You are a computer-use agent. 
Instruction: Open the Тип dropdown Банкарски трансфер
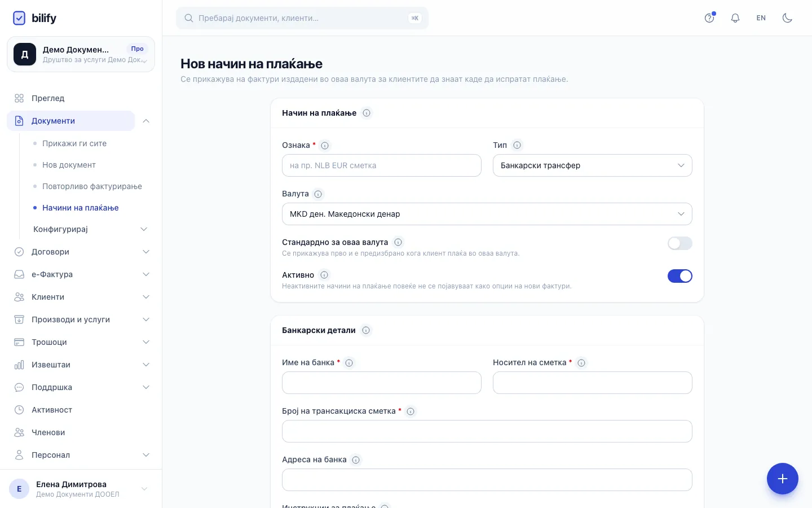pos(592,165)
